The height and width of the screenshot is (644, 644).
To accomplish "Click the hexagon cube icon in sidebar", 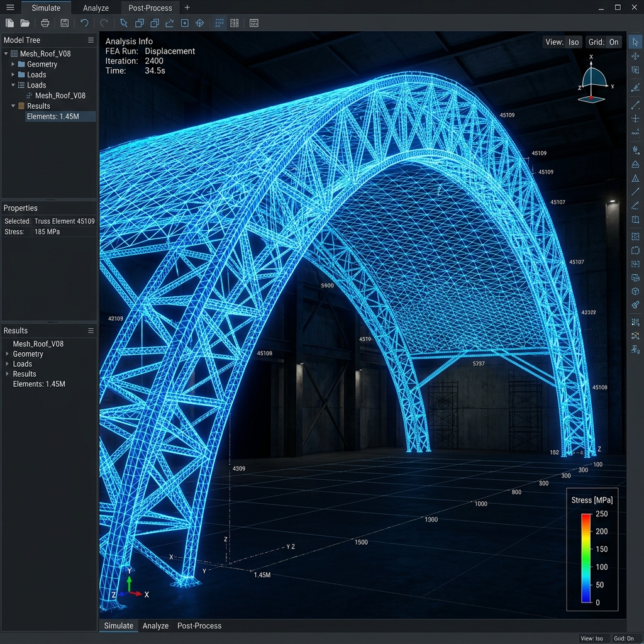I will (635, 291).
